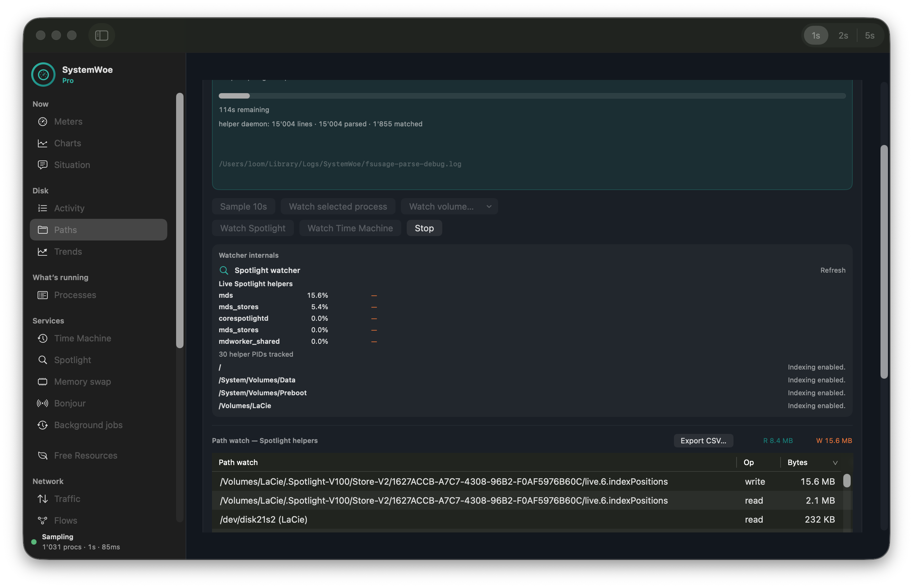Toggle the sidebar panel icon
This screenshot has width=913, height=588.
pos(102,36)
